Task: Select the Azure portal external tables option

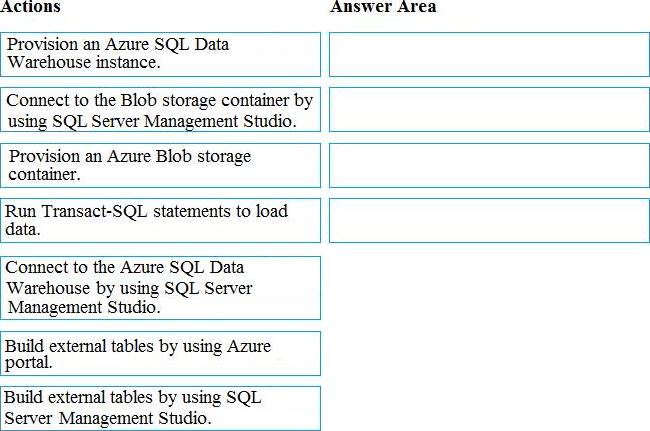Action: pyautogui.click(x=161, y=354)
